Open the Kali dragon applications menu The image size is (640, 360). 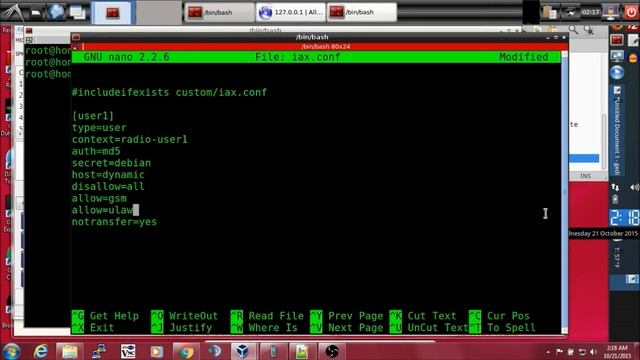coord(12,12)
